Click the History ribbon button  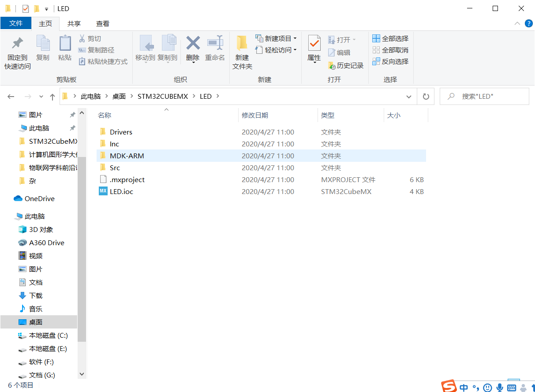[x=346, y=65]
